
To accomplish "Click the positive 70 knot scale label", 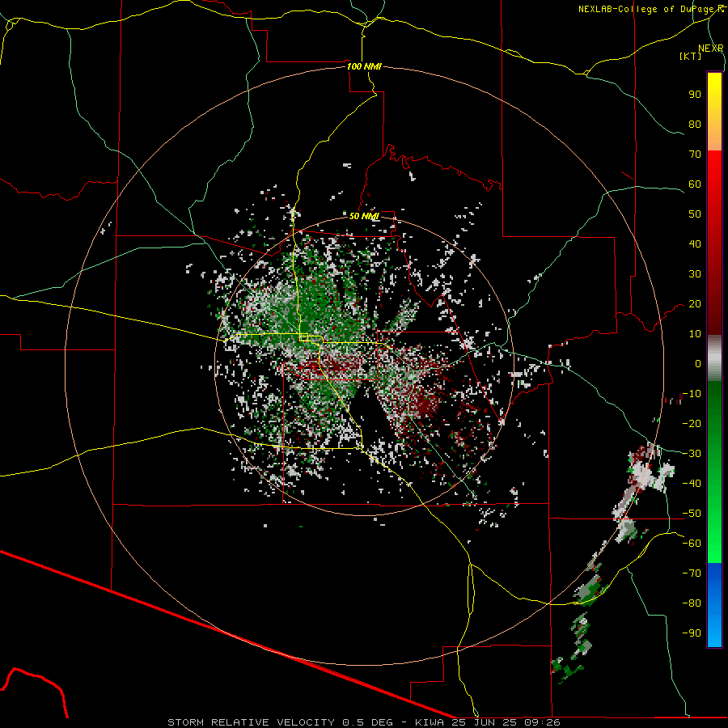I will [695, 154].
